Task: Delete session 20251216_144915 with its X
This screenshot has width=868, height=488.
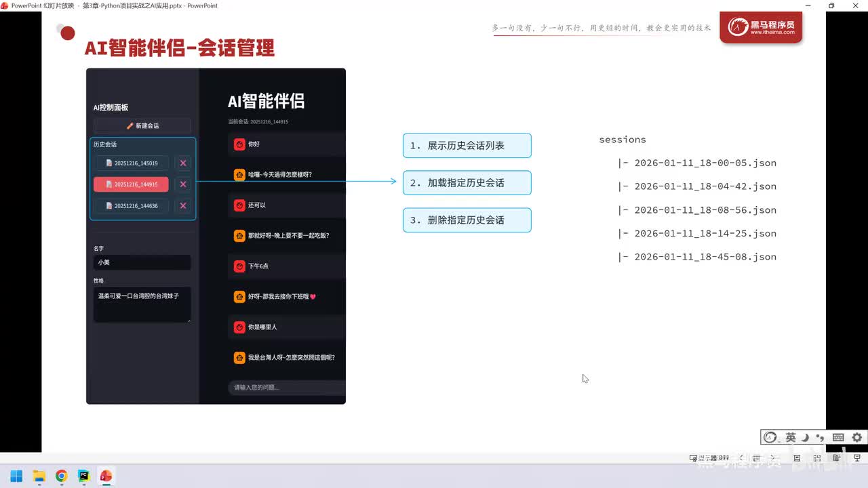Action: pos(182,184)
